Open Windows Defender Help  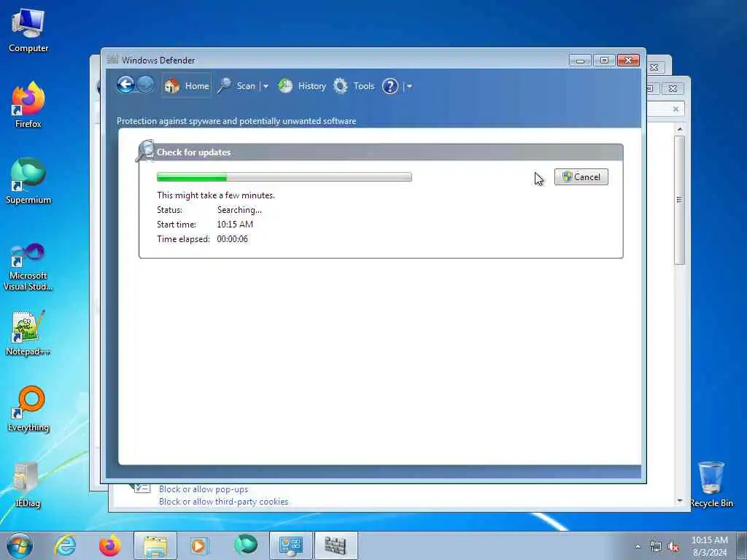[x=390, y=86]
